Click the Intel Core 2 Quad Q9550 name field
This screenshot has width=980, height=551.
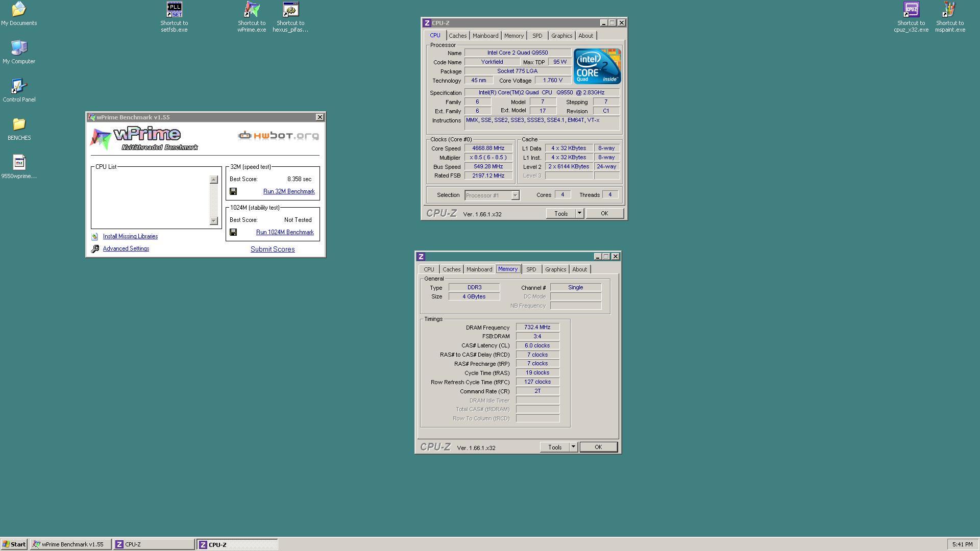coord(518,53)
